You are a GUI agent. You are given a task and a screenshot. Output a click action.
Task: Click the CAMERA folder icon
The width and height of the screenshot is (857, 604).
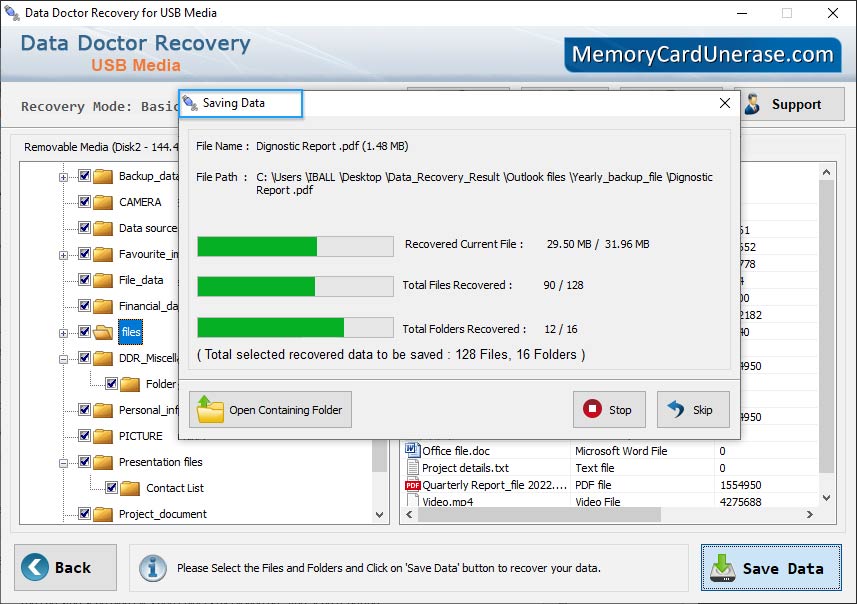pyautogui.click(x=103, y=202)
